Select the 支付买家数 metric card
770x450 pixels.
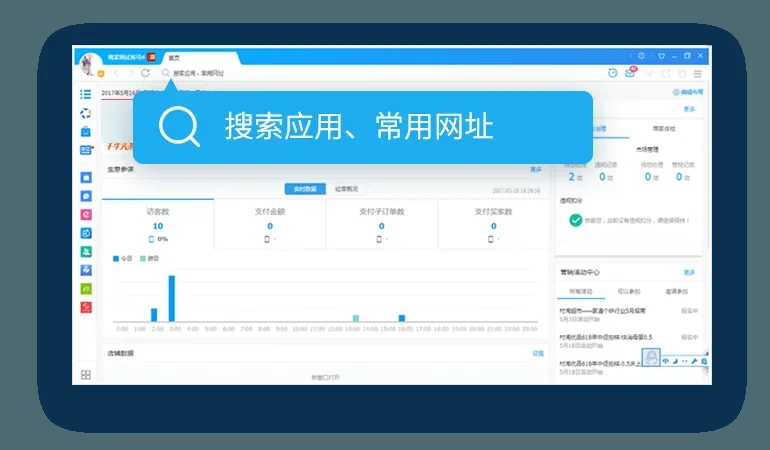(x=493, y=224)
